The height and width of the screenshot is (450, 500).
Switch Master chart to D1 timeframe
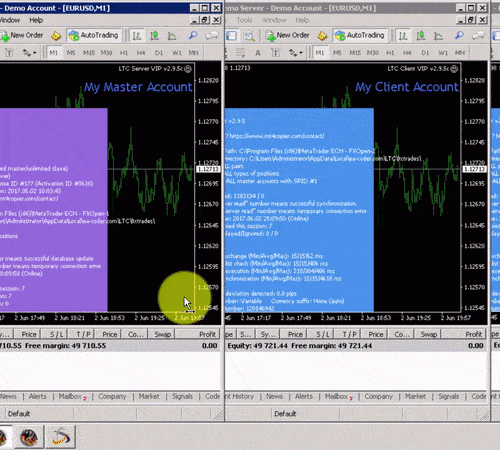click(x=159, y=53)
